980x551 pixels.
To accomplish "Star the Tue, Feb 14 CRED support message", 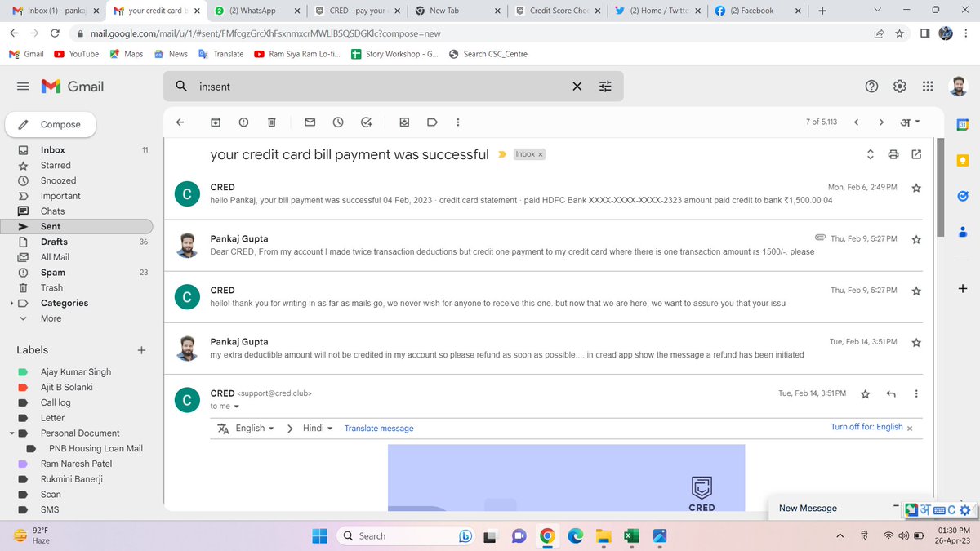I will point(866,393).
